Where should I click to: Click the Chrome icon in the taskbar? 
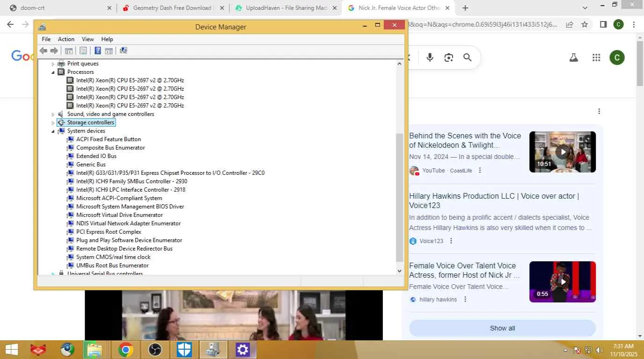pyautogui.click(x=125, y=350)
